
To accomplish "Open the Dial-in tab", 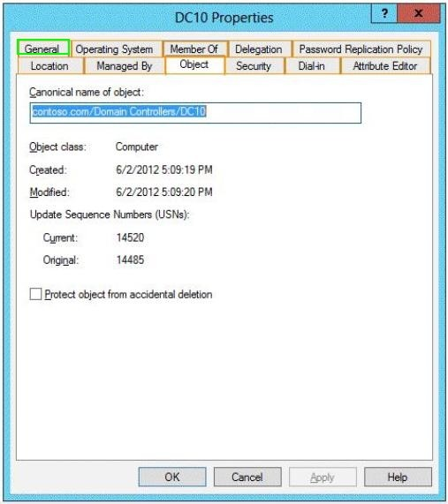I will (x=312, y=66).
